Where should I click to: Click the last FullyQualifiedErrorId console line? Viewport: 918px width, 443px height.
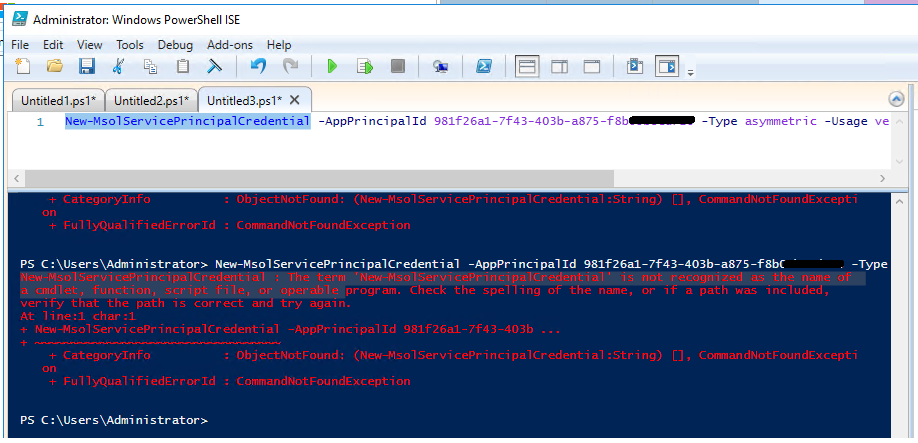(230, 382)
